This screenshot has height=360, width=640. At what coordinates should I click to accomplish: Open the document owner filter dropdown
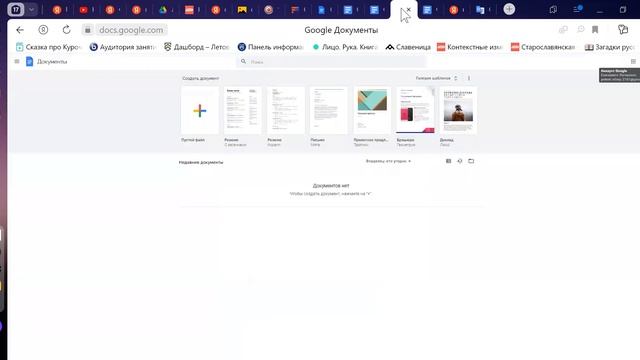tap(388, 161)
